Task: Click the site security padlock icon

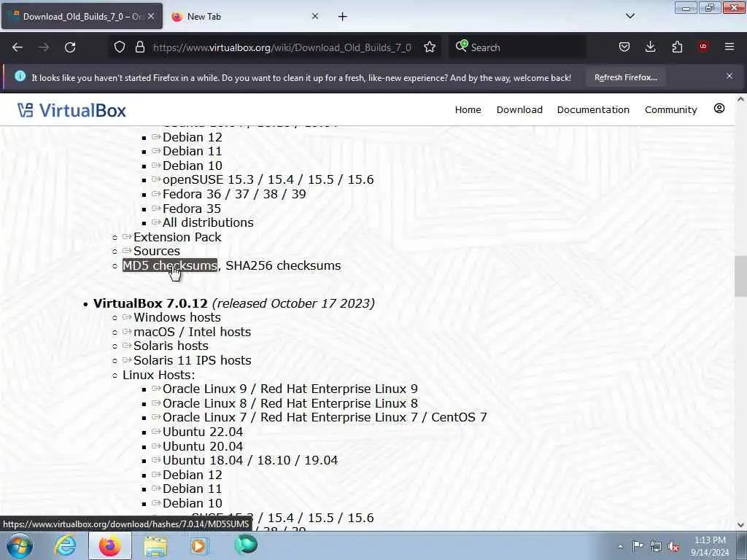Action: [x=139, y=47]
